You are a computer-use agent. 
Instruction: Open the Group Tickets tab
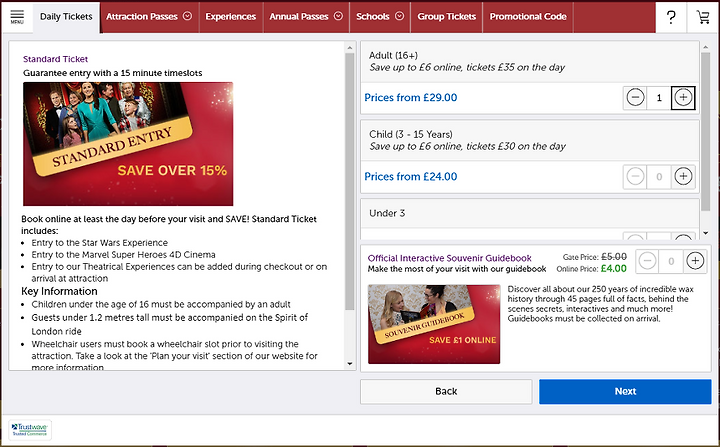pyautogui.click(x=446, y=17)
